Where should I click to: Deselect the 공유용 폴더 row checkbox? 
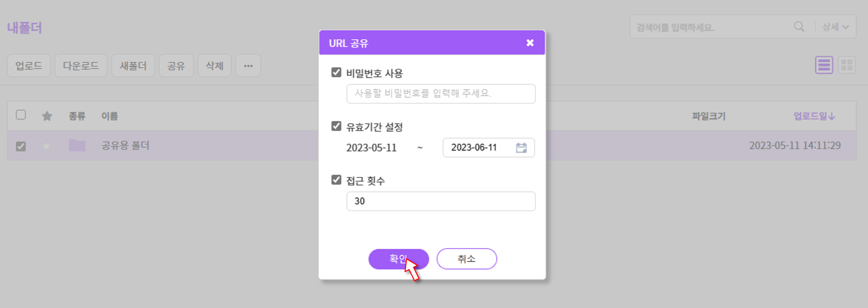21,146
